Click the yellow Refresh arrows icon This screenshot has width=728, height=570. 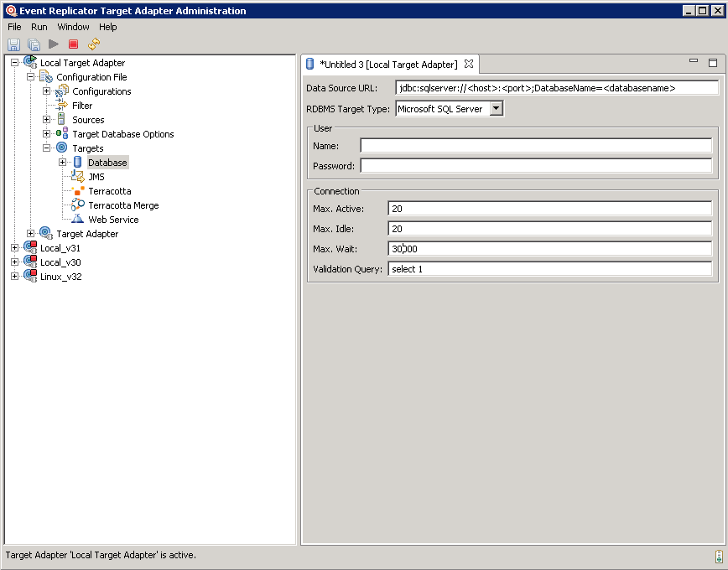click(x=94, y=44)
